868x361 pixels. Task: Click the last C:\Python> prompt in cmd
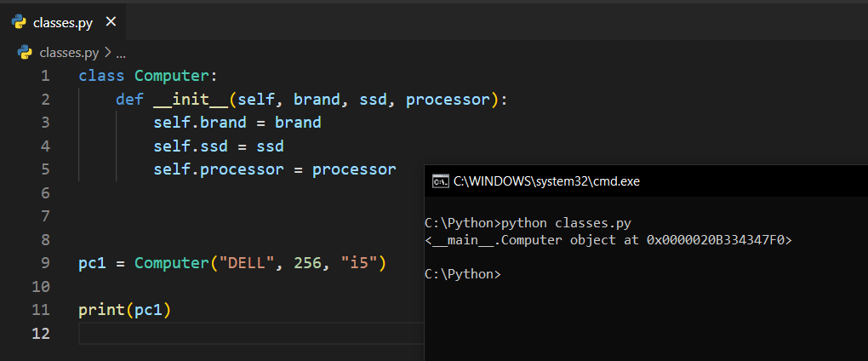(x=462, y=274)
